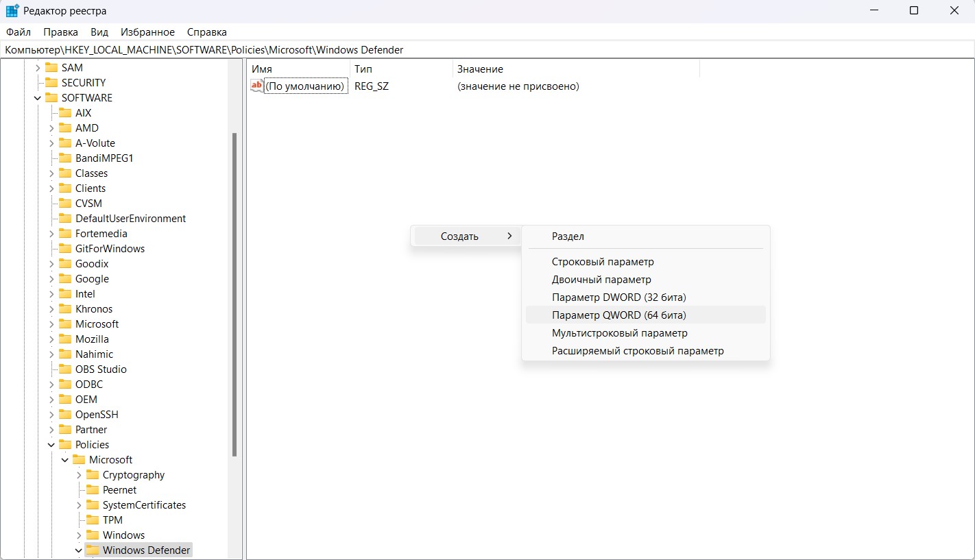Select the OpenSSH key label

pyautogui.click(x=97, y=414)
